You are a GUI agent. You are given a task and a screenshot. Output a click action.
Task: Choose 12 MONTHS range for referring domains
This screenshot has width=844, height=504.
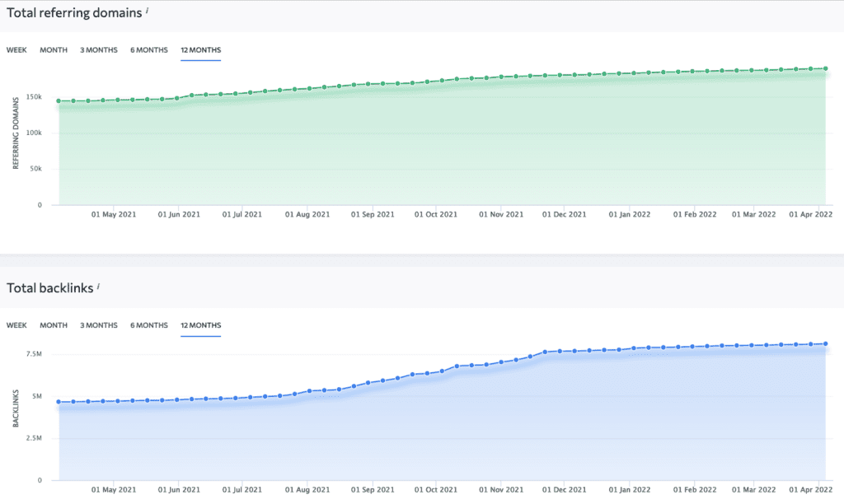[x=200, y=50]
